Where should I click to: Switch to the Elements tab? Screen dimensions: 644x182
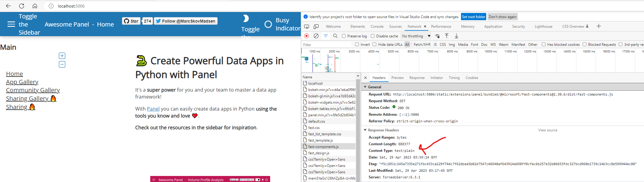tap(358, 27)
